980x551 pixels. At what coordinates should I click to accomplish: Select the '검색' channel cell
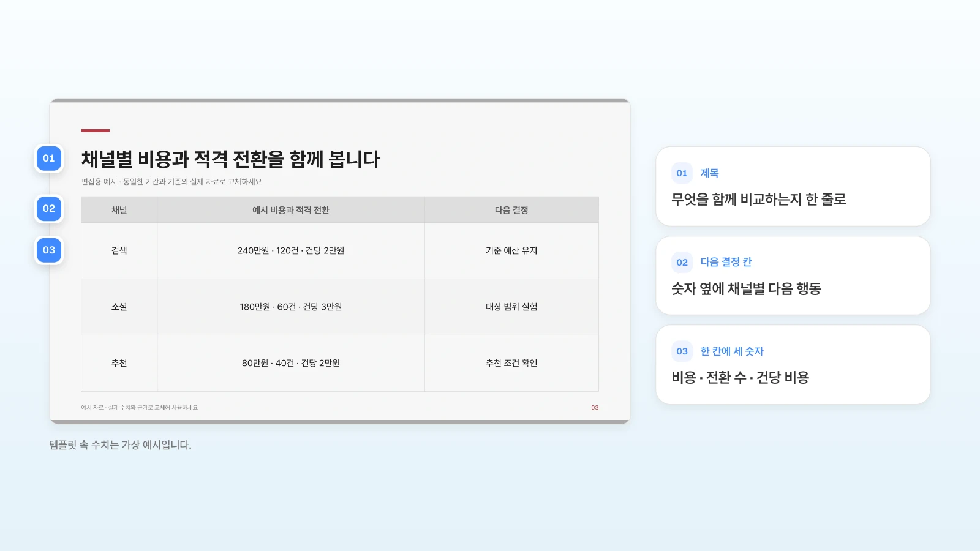(x=119, y=250)
